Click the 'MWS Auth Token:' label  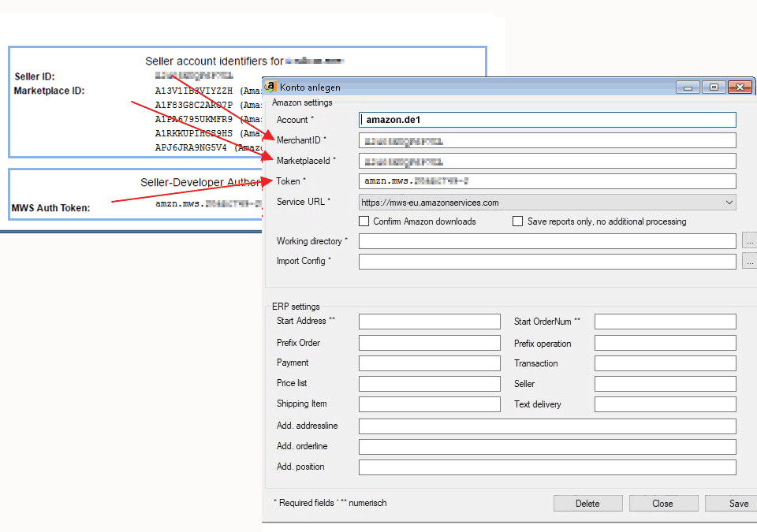(x=50, y=208)
